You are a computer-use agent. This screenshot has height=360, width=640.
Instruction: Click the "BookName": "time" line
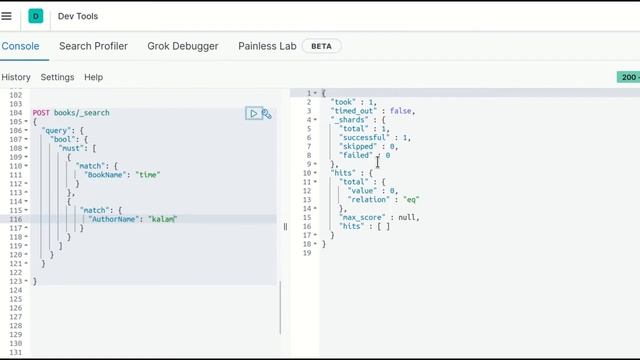(122, 175)
